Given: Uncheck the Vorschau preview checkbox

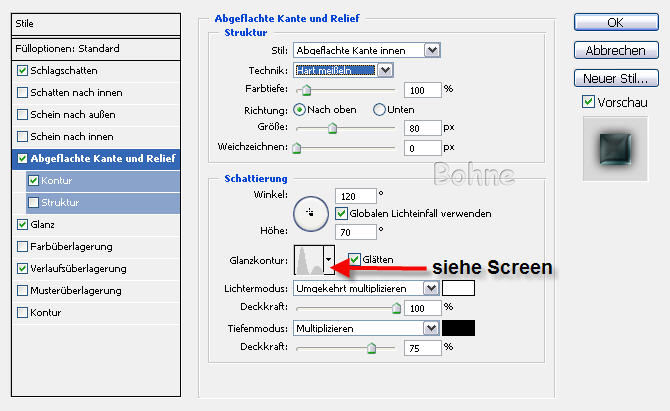Looking at the screenshot, I should click(x=587, y=102).
